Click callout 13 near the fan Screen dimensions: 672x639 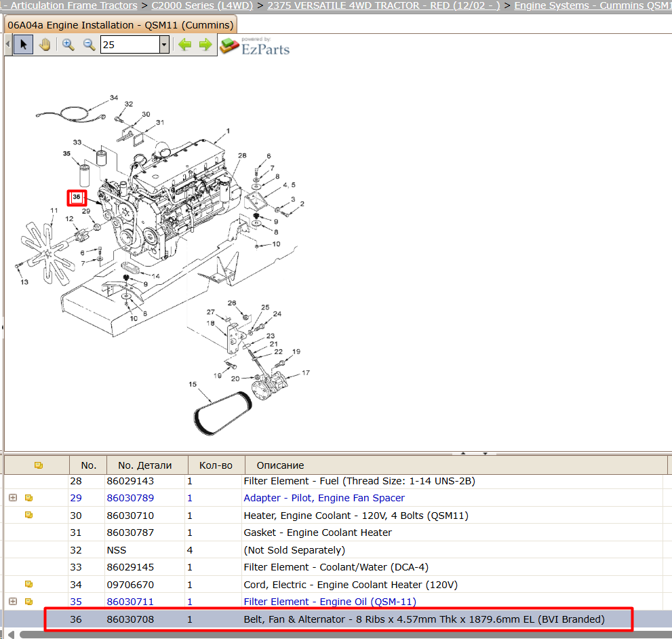click(x=24, y=282)
